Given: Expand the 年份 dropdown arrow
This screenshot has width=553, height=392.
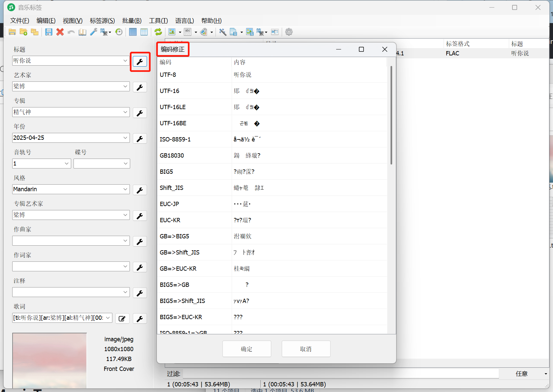Looking at the screenshot, I should tap(125, 138).
